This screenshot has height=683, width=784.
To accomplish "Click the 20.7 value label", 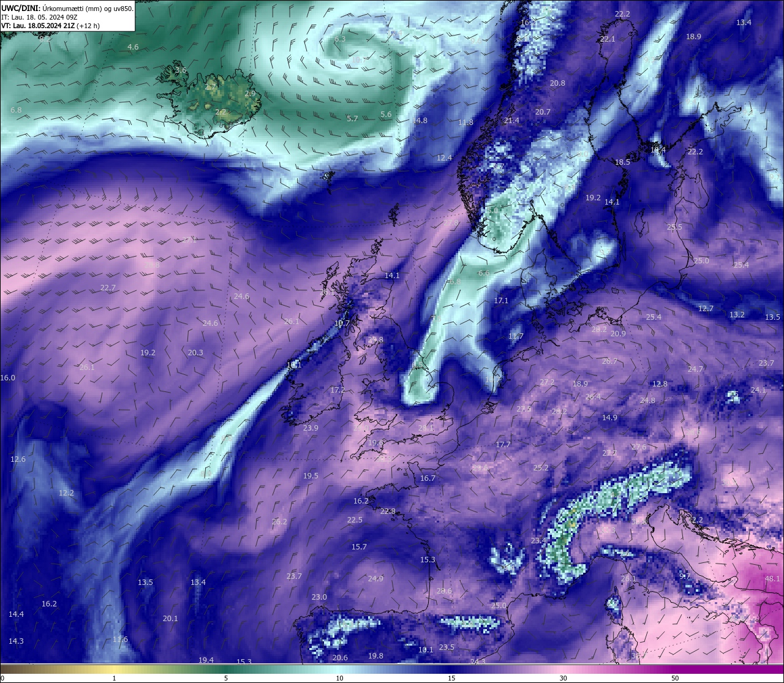I will [x=543, y=112].
